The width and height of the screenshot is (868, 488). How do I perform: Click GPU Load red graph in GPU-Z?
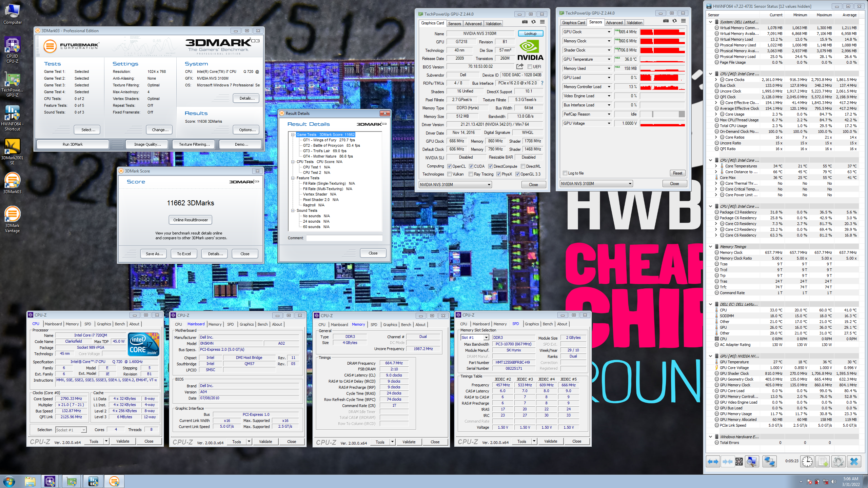pos(662,78)
